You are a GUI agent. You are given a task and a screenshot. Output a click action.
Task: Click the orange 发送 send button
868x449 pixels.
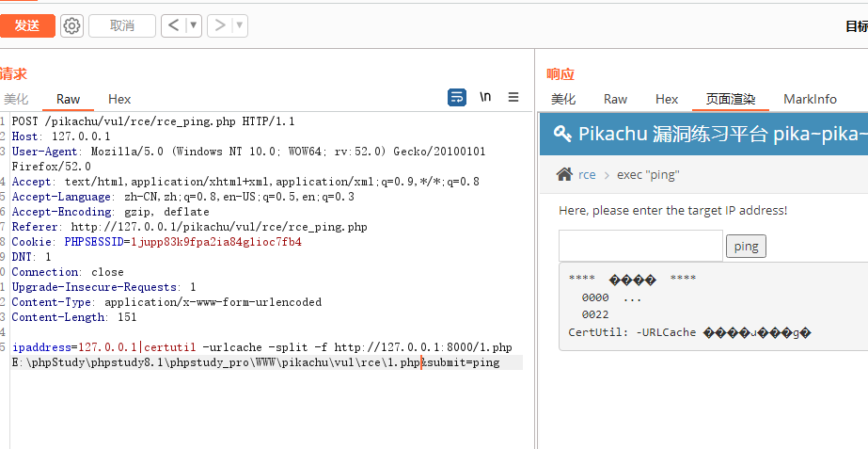pyautogui.click(x=27, y=25)
